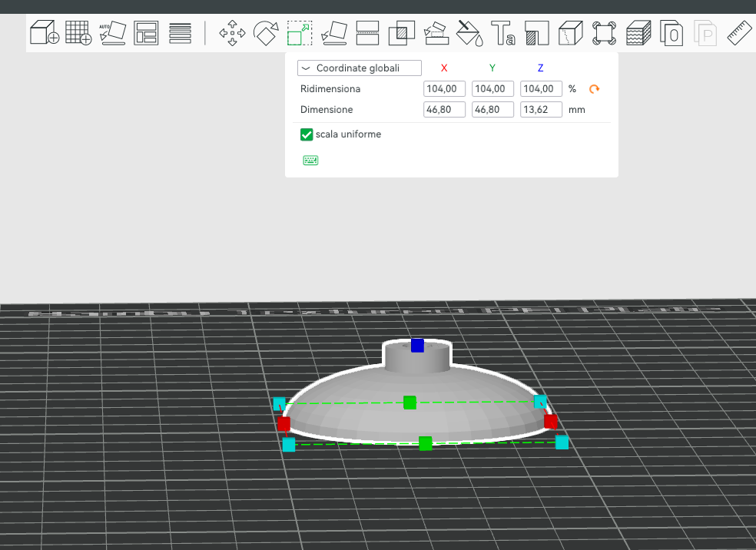
Task: Activate the Lay on face tool
Action: [x=333, y=33]
